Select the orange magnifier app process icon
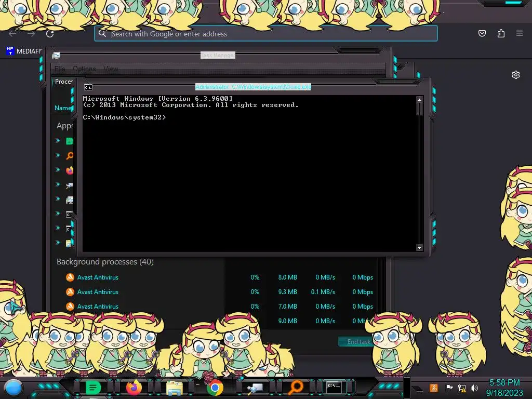The height and width of the screenshot is (399, 532). coord(70,155)
